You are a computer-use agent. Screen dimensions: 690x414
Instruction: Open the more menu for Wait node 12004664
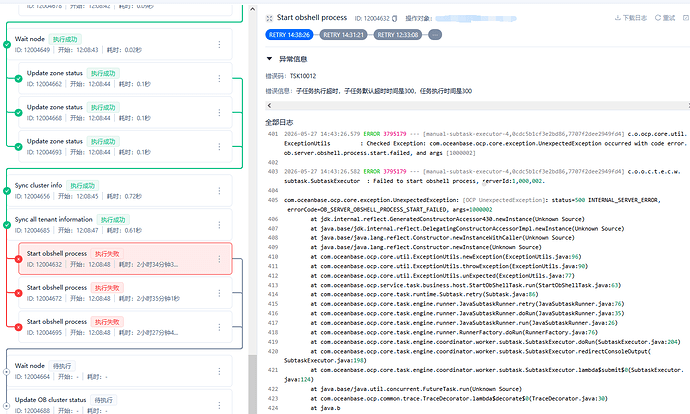click(x=219, y=372)
